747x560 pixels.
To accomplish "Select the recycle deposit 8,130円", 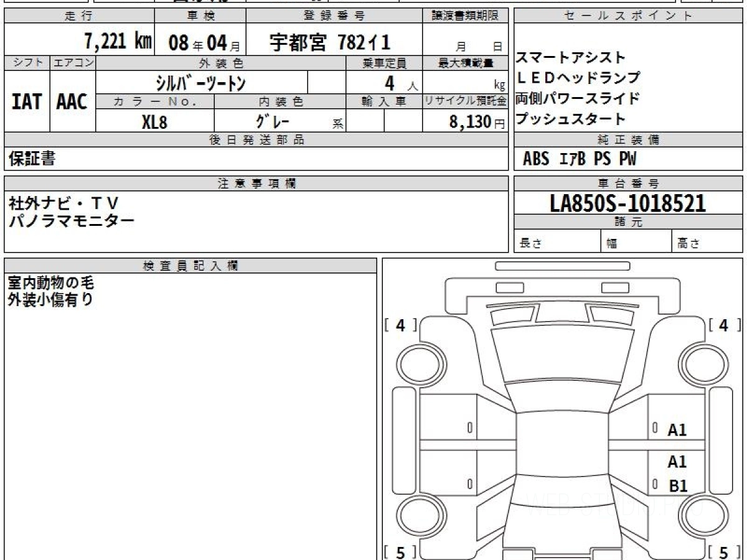I will pos(477,122).
